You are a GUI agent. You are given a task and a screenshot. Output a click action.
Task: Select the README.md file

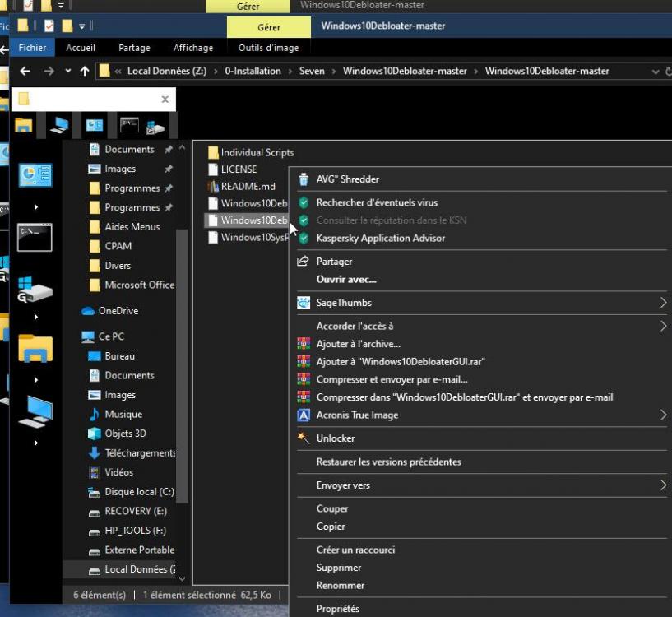[x=248, y=187]
